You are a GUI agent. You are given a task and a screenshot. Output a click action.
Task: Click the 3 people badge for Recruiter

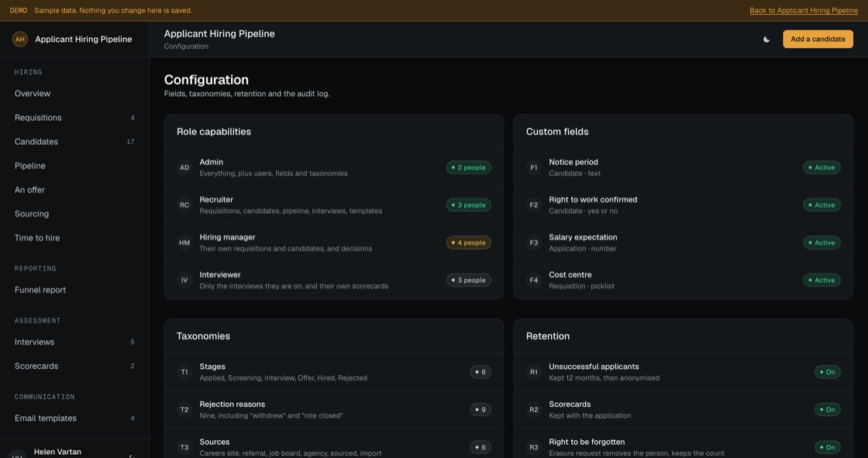tap(468, 205)
